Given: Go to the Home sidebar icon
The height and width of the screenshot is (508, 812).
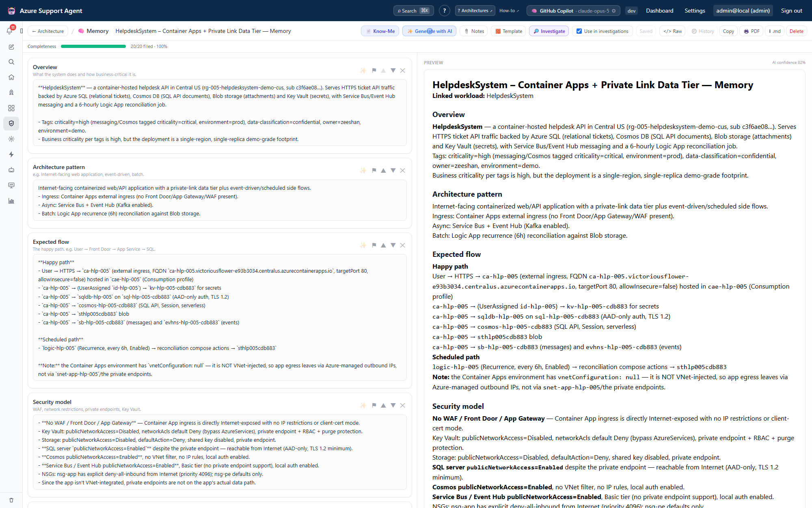Looking at the screenshot, I should pyautogui.click(x=11, y=77).
